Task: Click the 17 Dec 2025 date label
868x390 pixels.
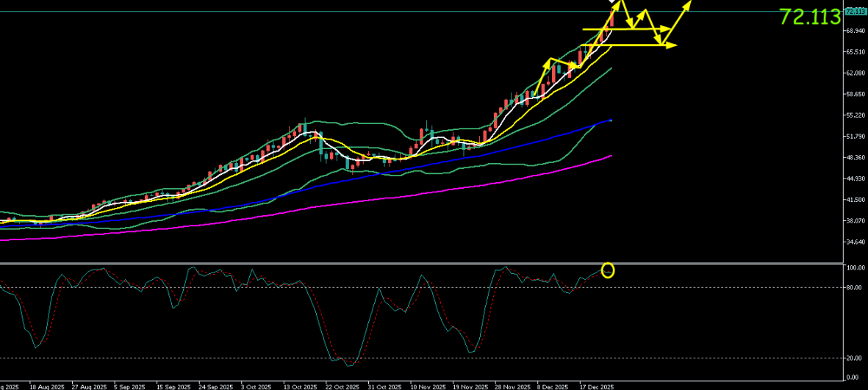Action: pyautogui.click(x=596, y=386)
